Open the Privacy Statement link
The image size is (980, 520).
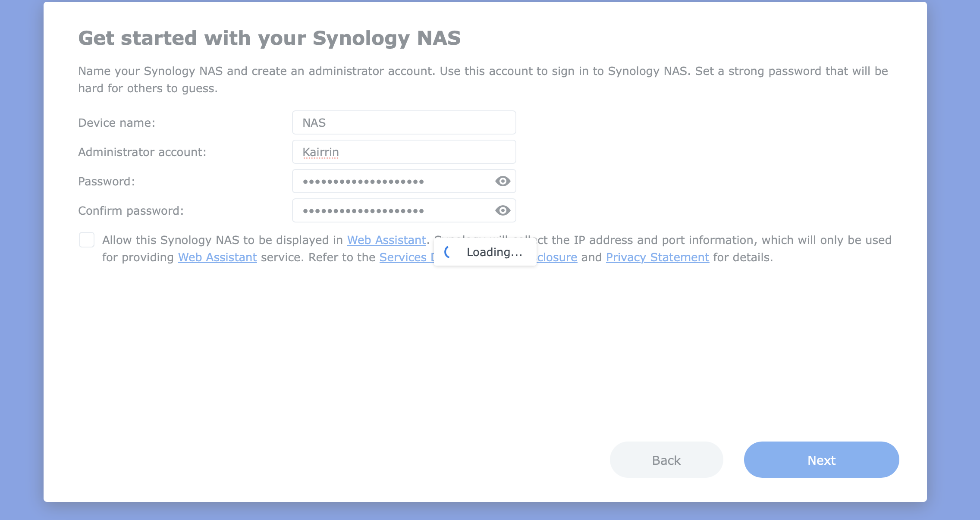coord(657,257)
